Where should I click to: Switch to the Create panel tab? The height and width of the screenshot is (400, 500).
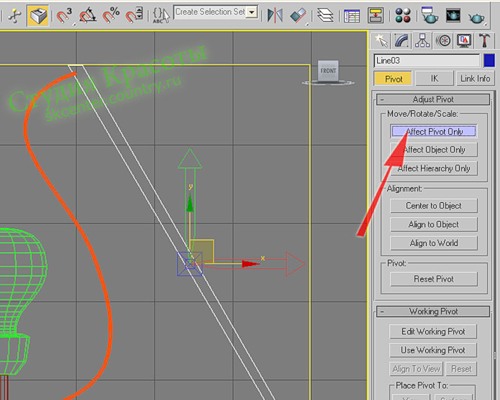381,41
